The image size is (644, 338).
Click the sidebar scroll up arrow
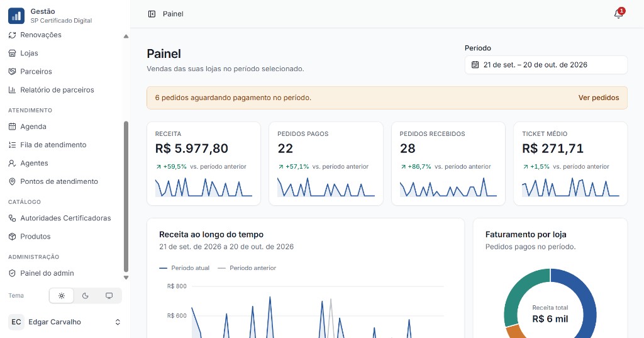pos(126,37)
